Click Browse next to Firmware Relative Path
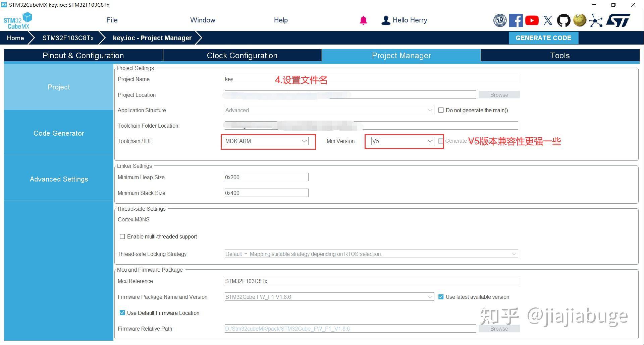 499,329
